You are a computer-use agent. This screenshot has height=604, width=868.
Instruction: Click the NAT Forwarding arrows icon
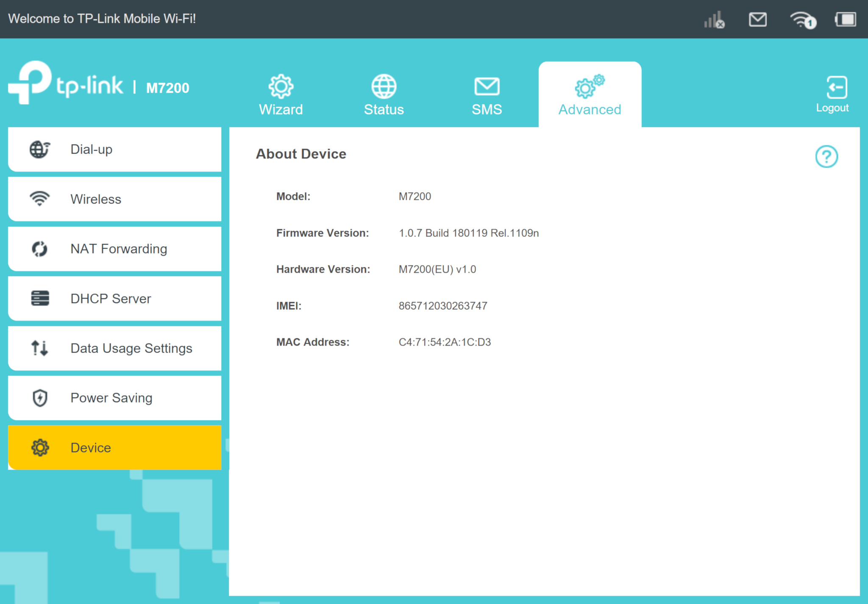pos(40,249)
